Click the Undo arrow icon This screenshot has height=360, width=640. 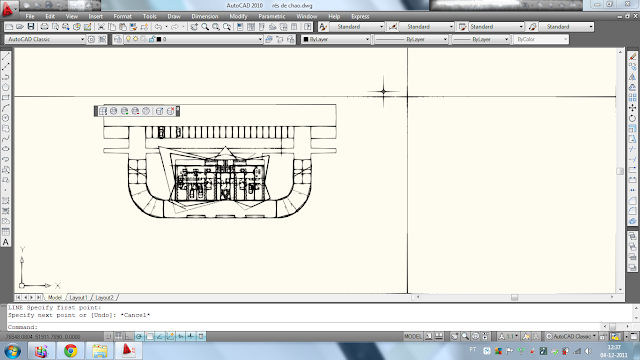(158, 27)
